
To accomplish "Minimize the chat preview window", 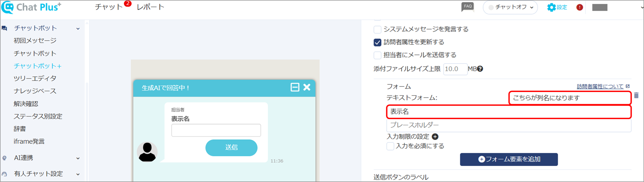I will click(x=295, y=87).
